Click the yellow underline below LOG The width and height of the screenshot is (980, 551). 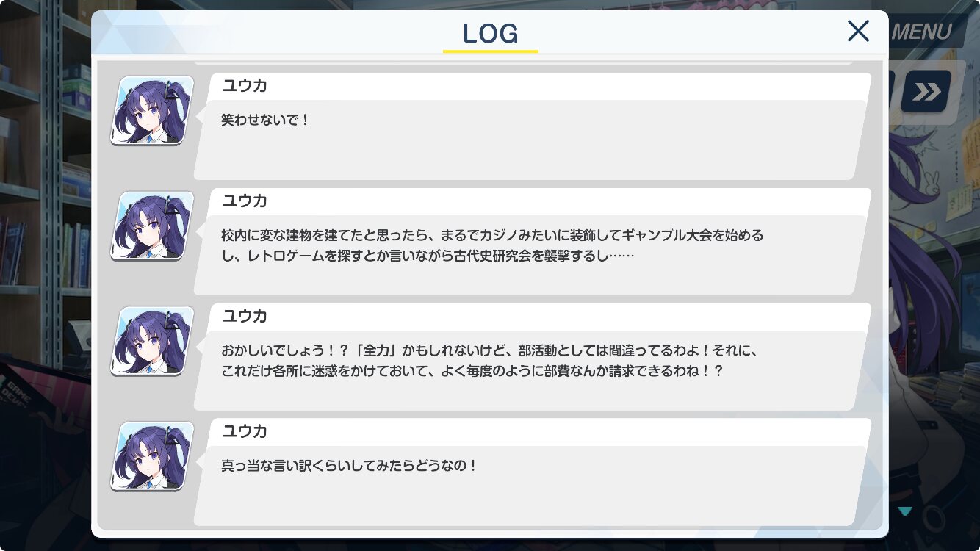point(491,51)
